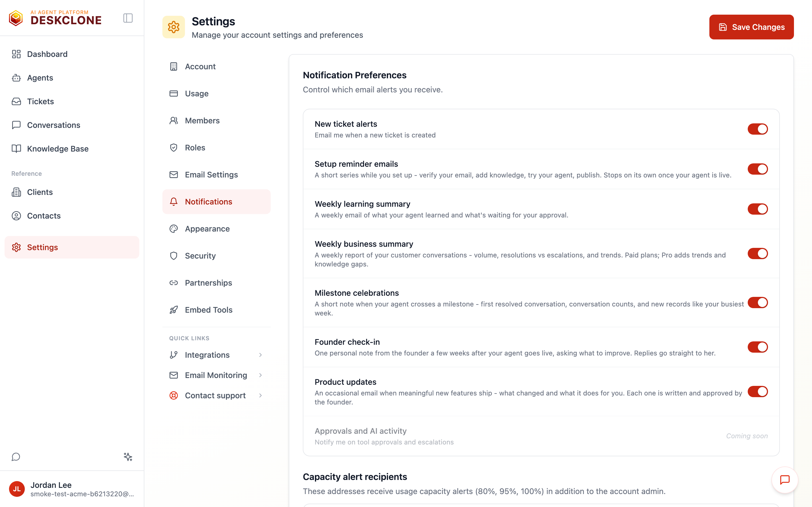The width and height of the screenshot is (812, 507).
Task: Open Tickets via its inbox icon
Action: pyautogui.click(x=16, y=101)
